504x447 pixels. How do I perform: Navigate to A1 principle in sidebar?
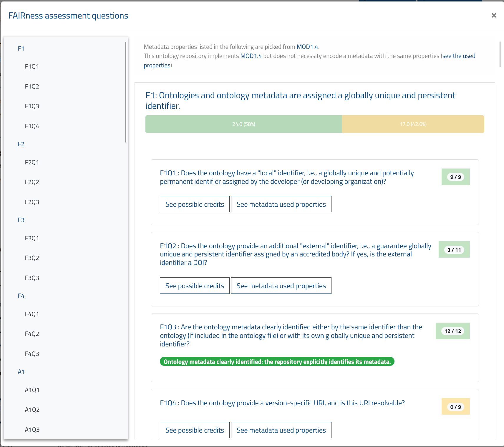[21, 372]
